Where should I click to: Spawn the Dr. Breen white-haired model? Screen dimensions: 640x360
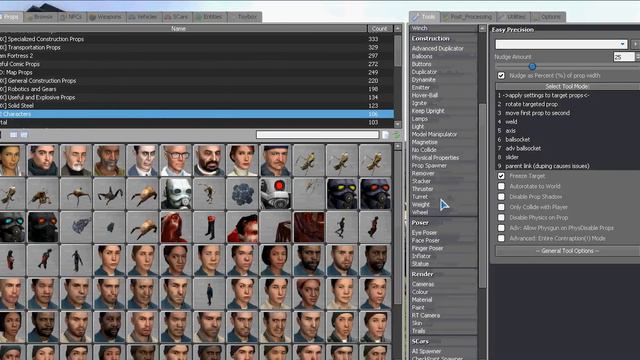[x=76, y=160]
